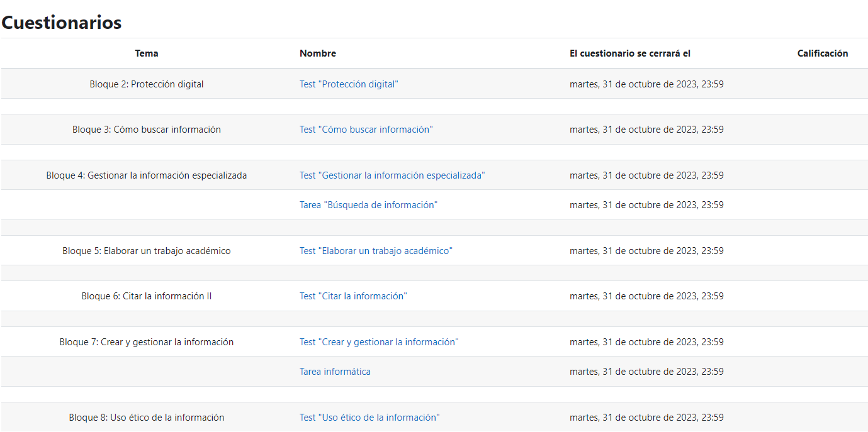Open Test "Cómo buscar información" quiz
This screenshot has height=432, width=868.
[x=366, y=130]
